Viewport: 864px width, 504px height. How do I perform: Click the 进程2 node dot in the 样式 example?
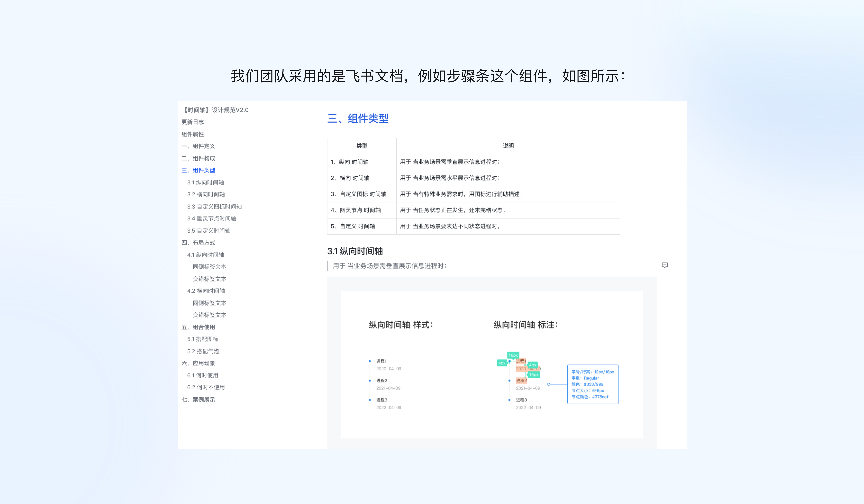[x=370, y=381]
